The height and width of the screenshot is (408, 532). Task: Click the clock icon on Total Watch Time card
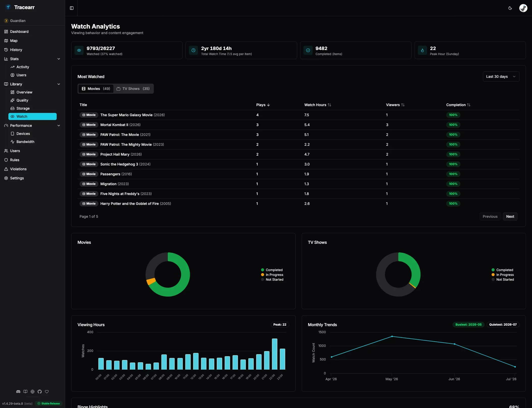tap(194, 50)
